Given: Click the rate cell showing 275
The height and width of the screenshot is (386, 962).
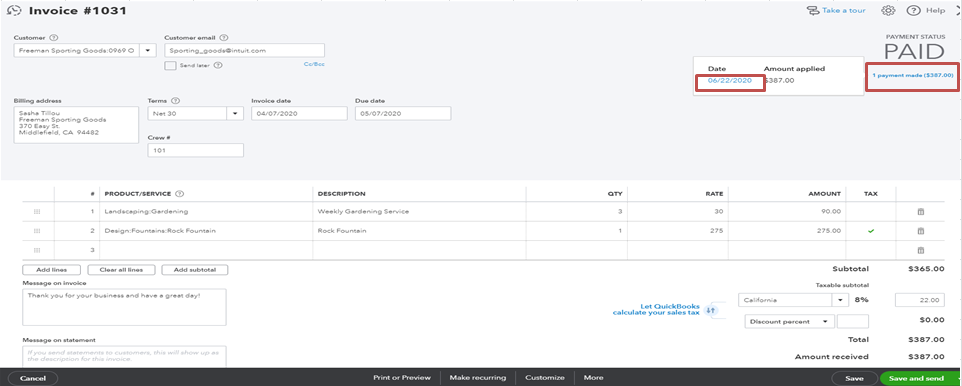Looking at the screenshot, I should [x=677, y=231].
